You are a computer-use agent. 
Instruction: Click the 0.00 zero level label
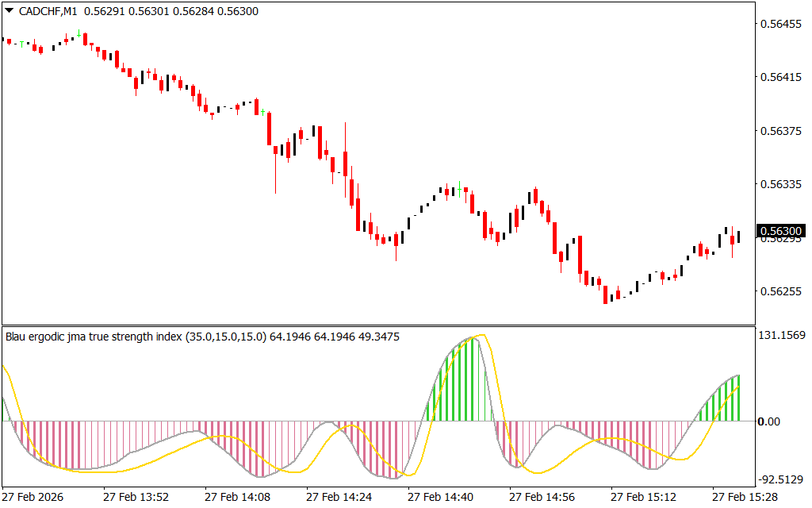pyautogui.click(x=770, y=421)
